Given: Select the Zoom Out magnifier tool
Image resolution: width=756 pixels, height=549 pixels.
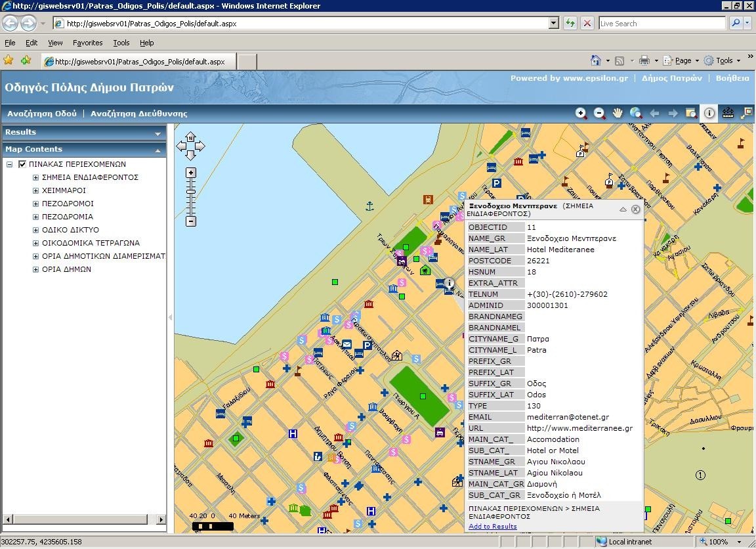Looking at the screenshot, I should coord(599,113).
